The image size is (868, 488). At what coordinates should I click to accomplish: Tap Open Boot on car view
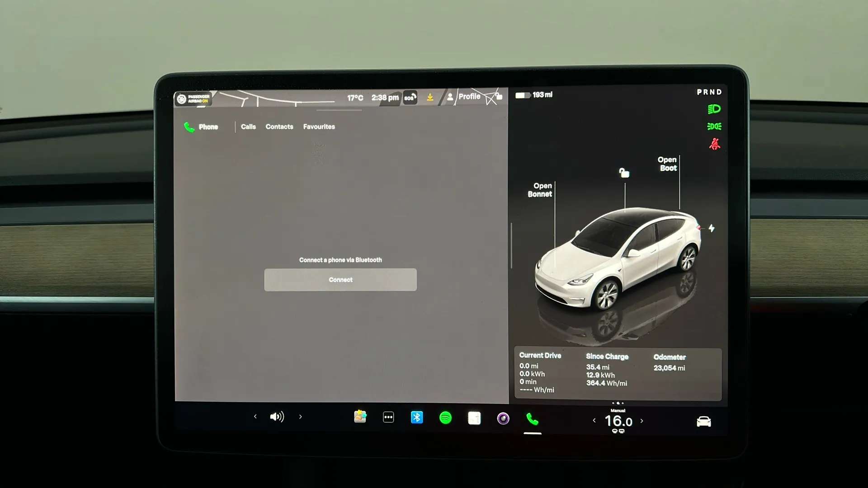pyautogui.click(x=668, y=164)
